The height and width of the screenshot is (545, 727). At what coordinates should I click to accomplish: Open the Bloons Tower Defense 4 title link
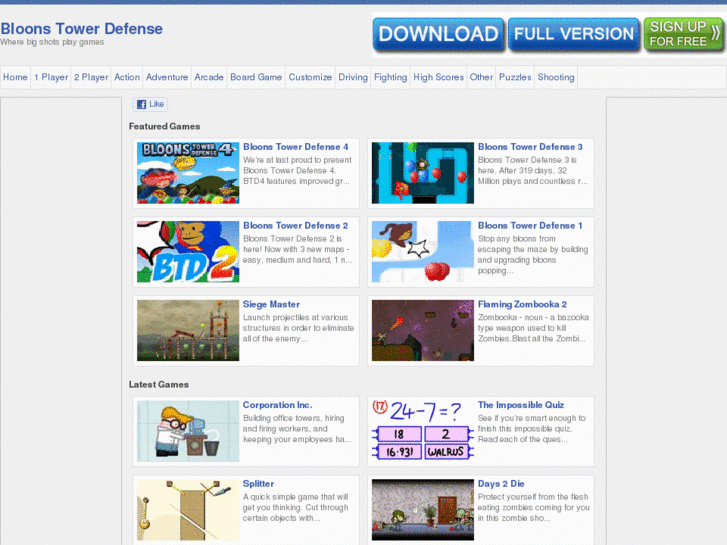coord(296,147)
